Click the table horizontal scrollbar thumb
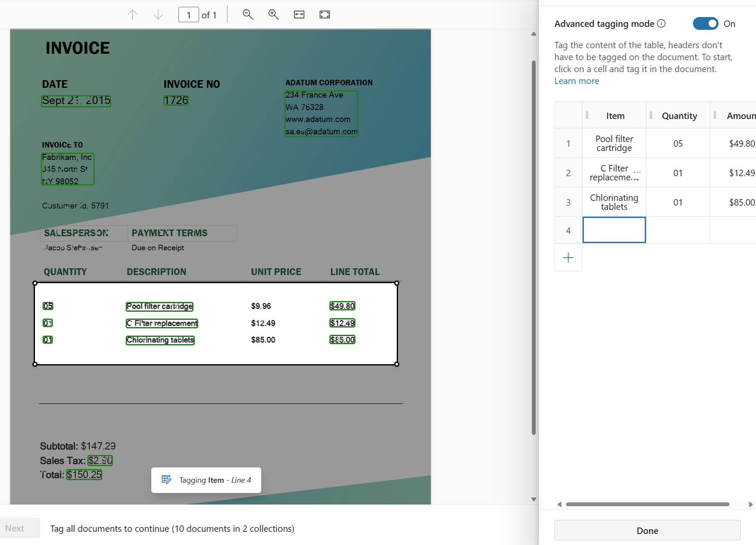756x545 pixels. pos(647,504)
